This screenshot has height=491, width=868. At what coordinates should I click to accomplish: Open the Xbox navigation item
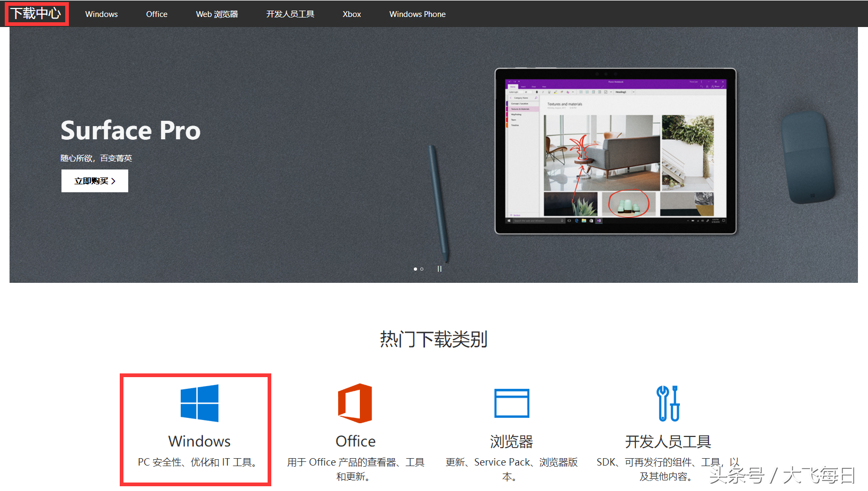coord(352,14)
